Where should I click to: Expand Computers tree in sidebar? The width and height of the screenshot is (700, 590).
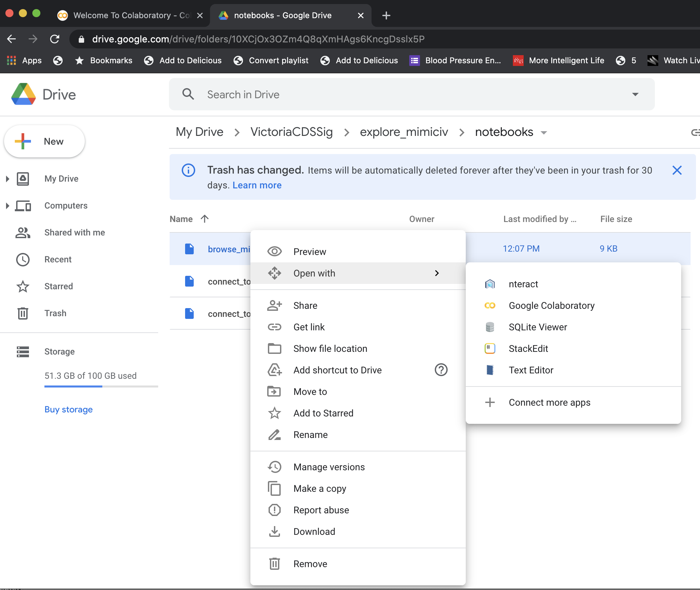click(7, 206)
